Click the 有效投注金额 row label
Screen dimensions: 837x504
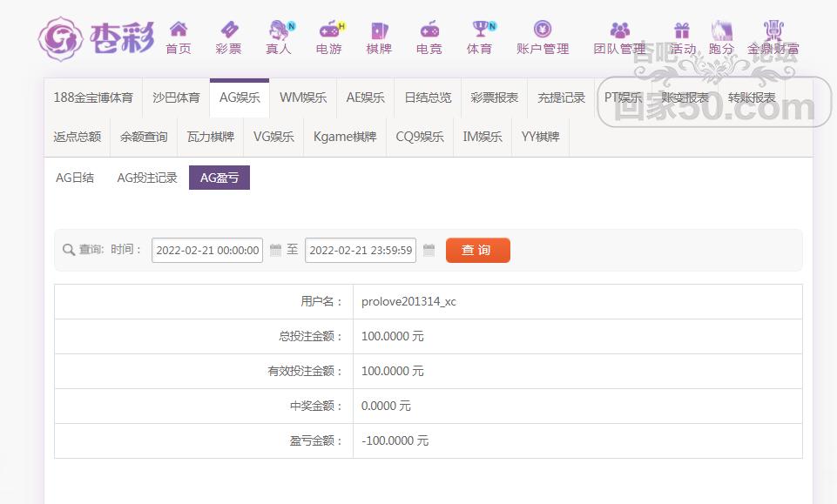(305, 371)
